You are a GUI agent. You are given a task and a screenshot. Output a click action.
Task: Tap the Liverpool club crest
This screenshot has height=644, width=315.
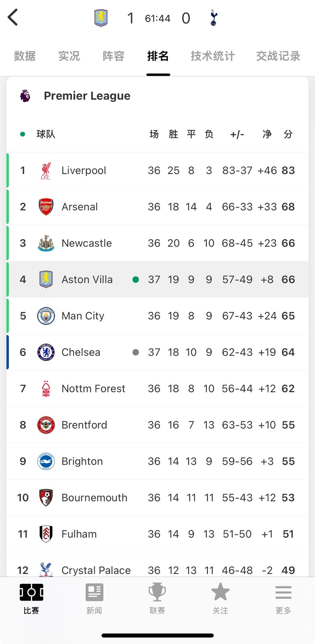tap(46, 171)
